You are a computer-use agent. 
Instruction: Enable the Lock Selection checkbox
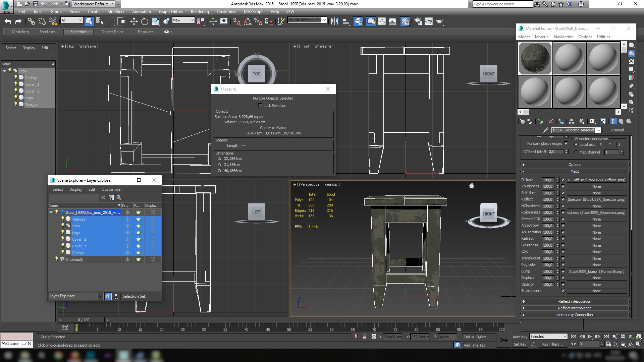[x=260, y=106]
